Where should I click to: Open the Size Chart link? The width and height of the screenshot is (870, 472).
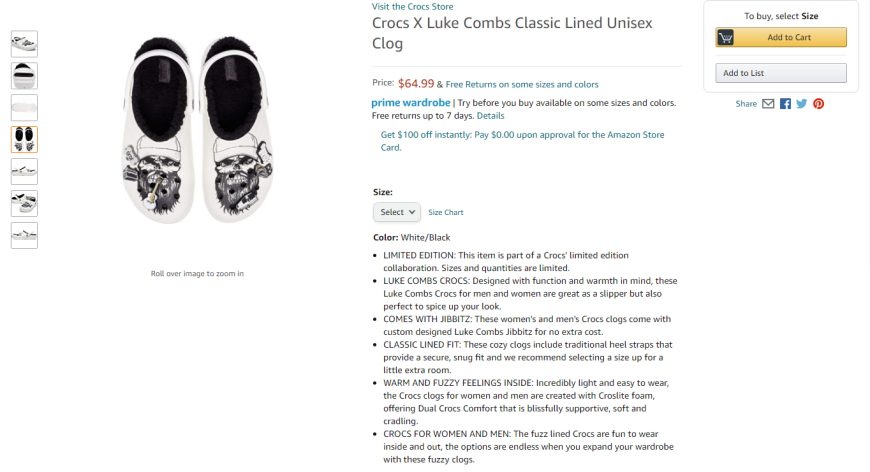pos(446,212)
